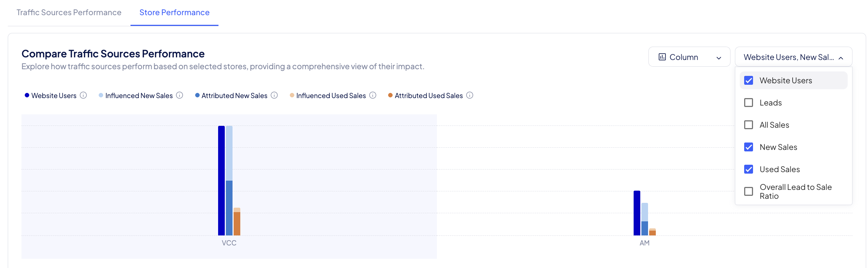Enable the Leads checkbox
This screenshot has width=868, height=268.
pyautogui.click(x=749, y=103)
